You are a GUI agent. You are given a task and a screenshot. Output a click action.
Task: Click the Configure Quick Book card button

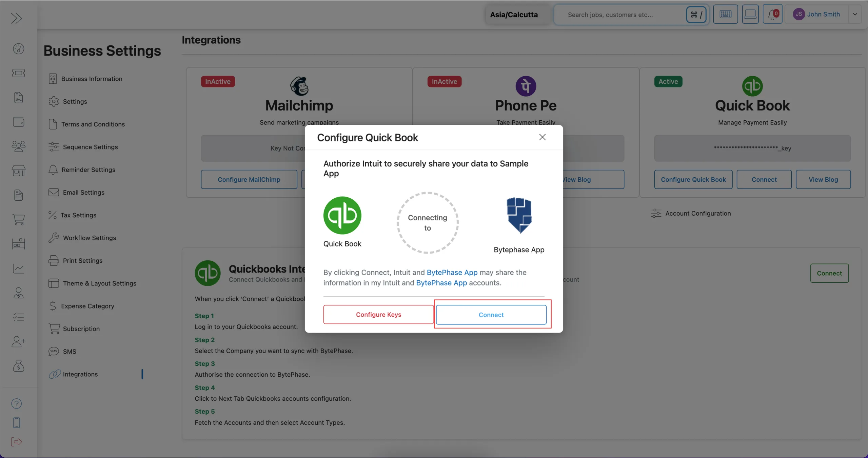pyautogui.click(x=693, y=179)
